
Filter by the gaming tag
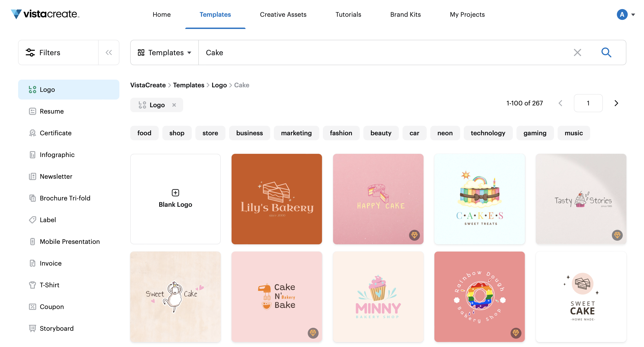(x=535, y=133)
